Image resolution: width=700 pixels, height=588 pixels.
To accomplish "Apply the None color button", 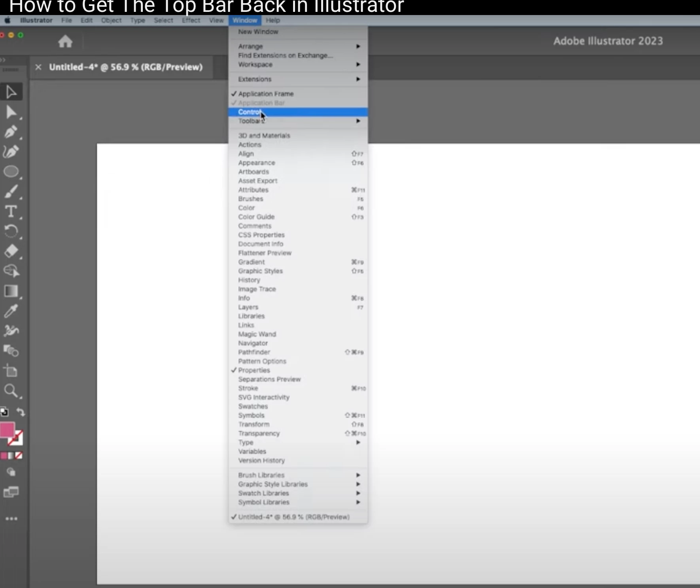I will pyautogui.click(x=19, y=455).
